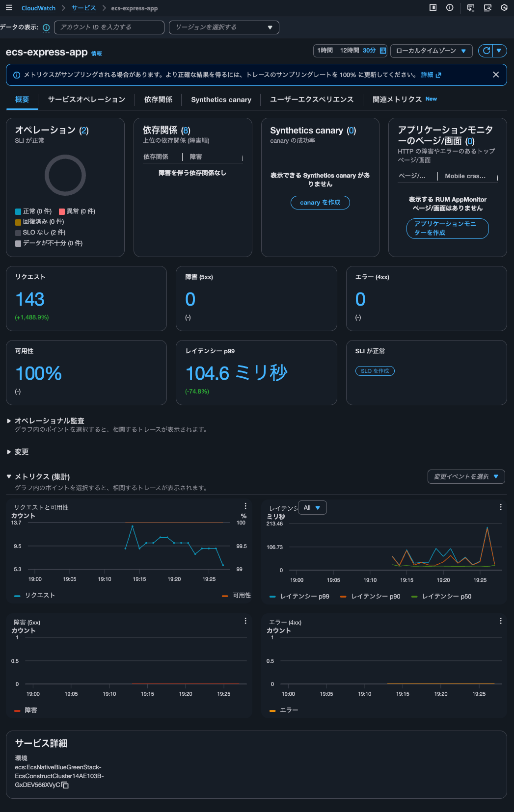Switch to the 概要 tab

click(22, 100)
